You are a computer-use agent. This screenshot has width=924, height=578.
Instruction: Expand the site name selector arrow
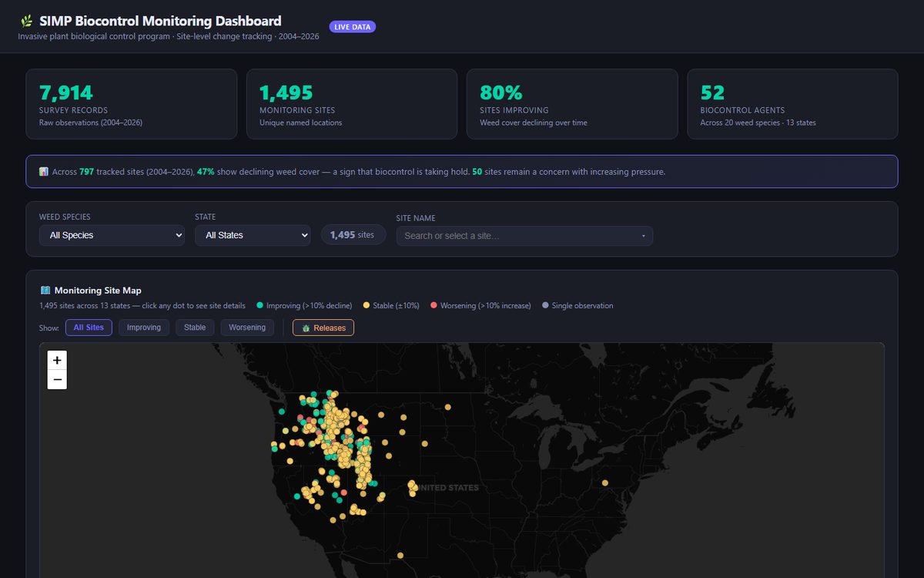643,236
